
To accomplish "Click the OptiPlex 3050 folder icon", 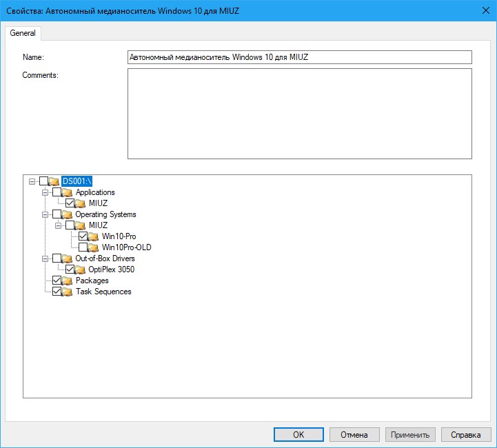I will [x=81, y=269].
